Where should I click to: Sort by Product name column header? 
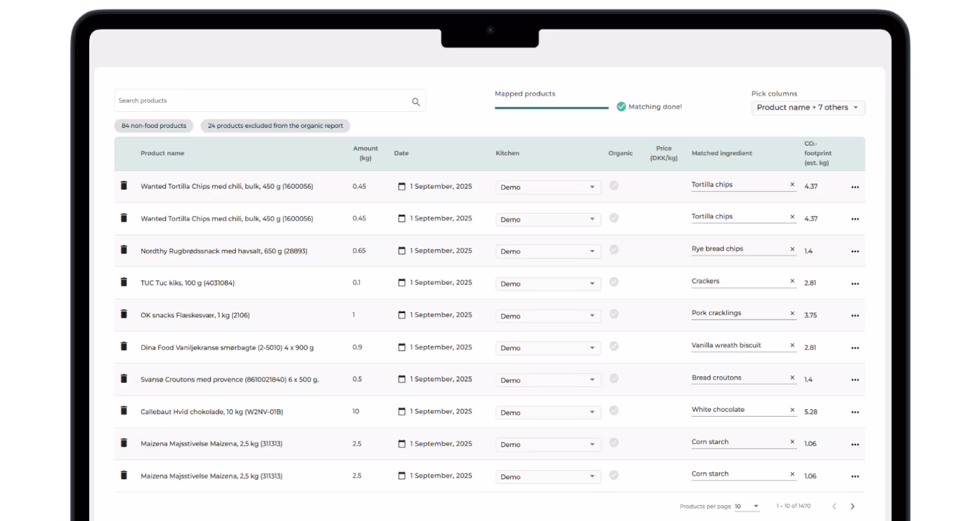(162, 153)
